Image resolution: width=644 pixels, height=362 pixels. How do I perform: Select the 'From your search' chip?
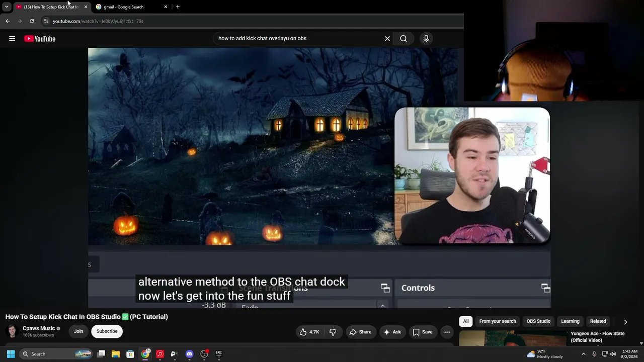coord(498,321)
